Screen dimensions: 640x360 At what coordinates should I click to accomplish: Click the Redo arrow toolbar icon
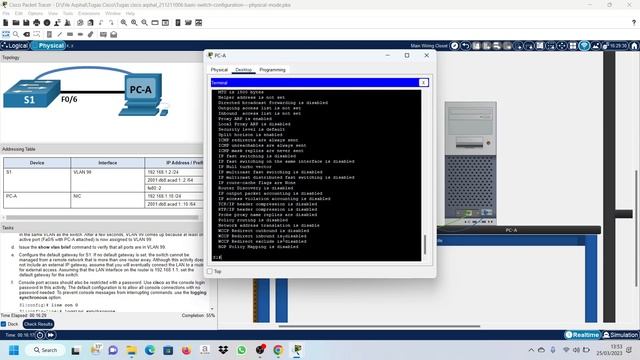coord(111,23)
